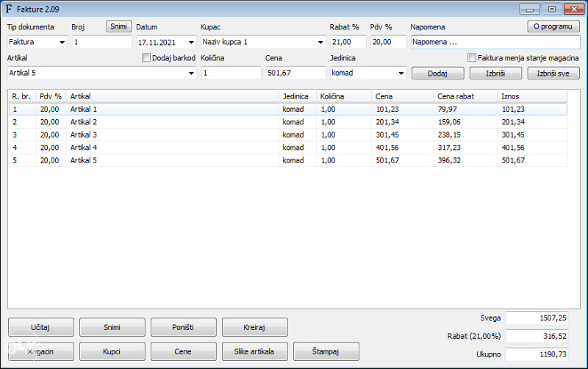
Task: Enable the 'Dodaj barkod' checkbox
Action: coord(146,58)
